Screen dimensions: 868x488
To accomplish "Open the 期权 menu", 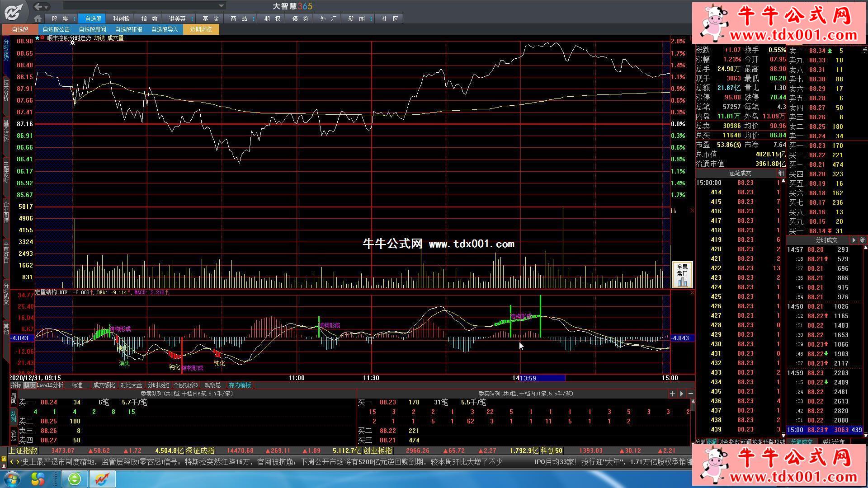I will 272,19.
